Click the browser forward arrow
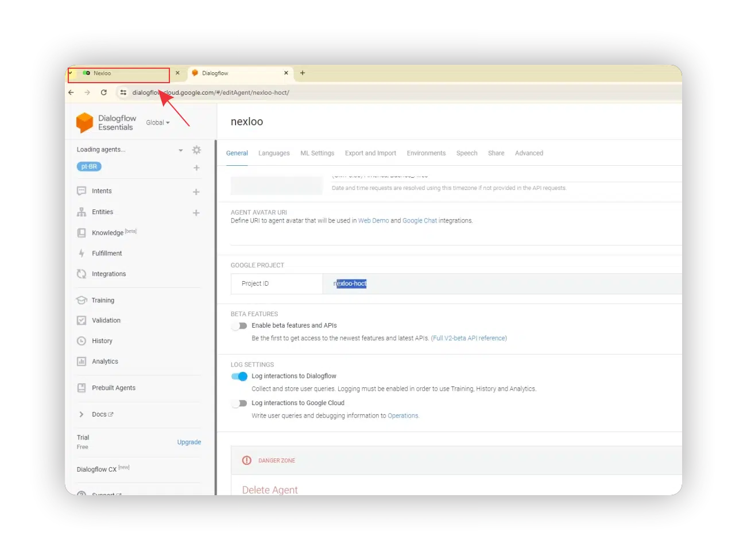Image resolution: width=747 pixels, height=560 pixels. coord(87,92)
